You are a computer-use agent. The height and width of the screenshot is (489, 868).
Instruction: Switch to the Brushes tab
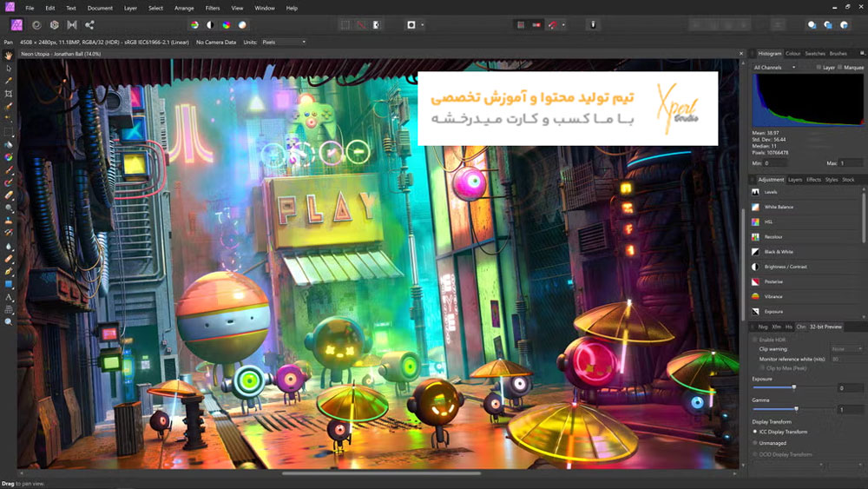(x=838, y=54)
